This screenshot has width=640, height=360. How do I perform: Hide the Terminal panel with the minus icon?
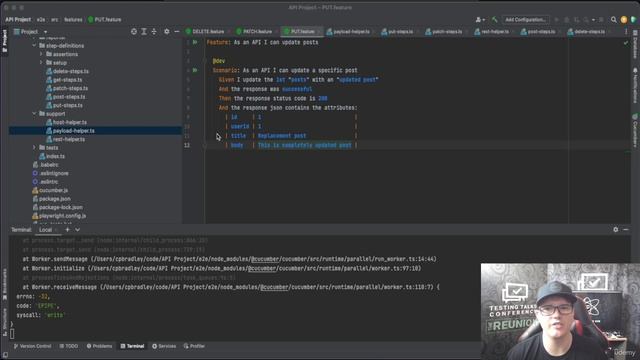click(626, 230)
